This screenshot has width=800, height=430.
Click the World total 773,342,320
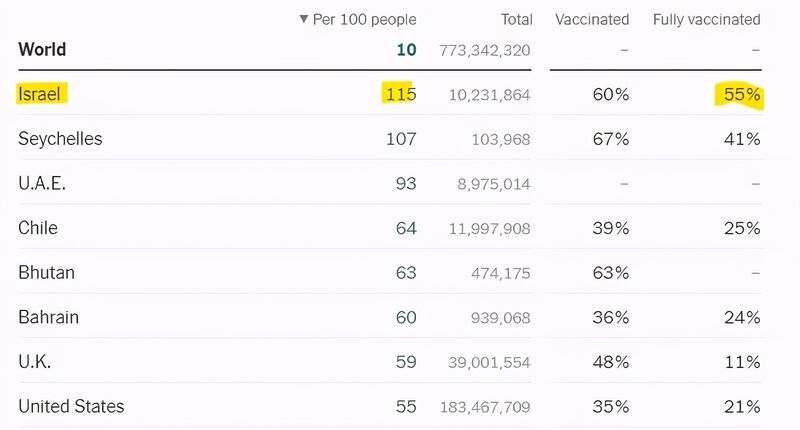point(484,50)
